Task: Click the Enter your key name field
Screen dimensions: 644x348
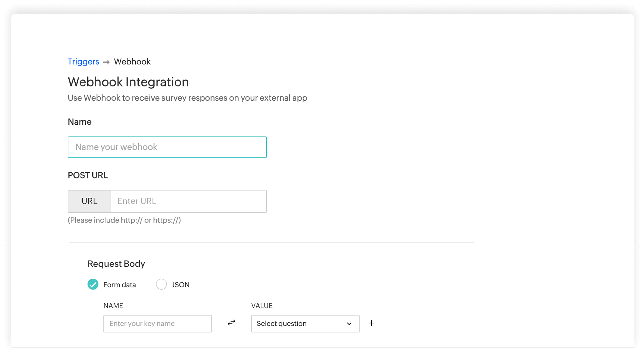Action: pyautogui.click(x=157, y=324)
